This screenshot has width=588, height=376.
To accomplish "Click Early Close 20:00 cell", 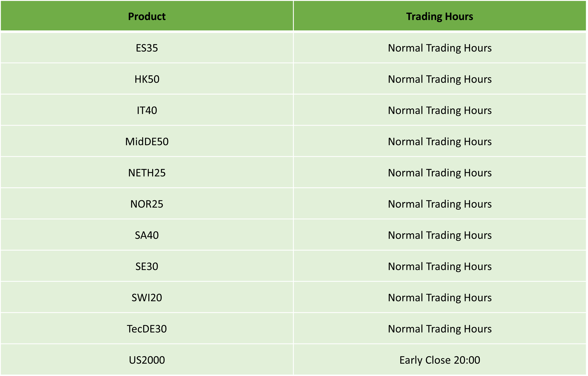I will point(440,360).
